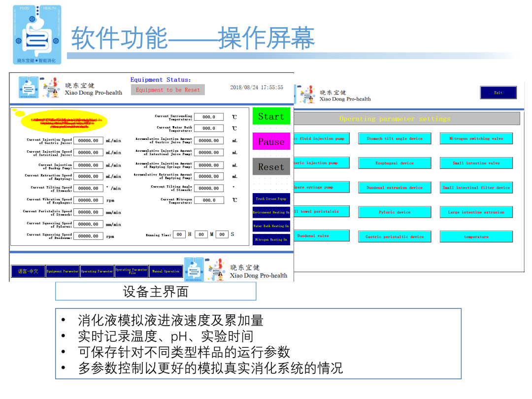
Task: Open the Spare syringe pump settings
Action: point(322,187)
